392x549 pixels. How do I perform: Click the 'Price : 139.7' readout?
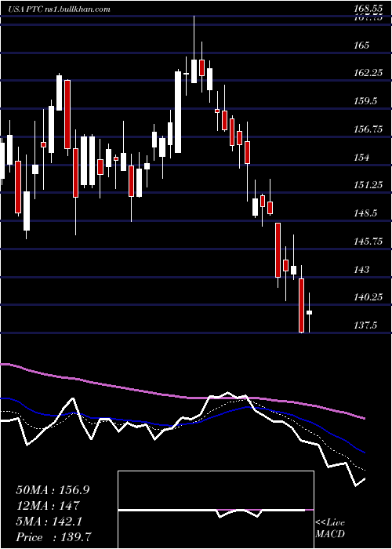pyautogui.click(x=54, y=537)
